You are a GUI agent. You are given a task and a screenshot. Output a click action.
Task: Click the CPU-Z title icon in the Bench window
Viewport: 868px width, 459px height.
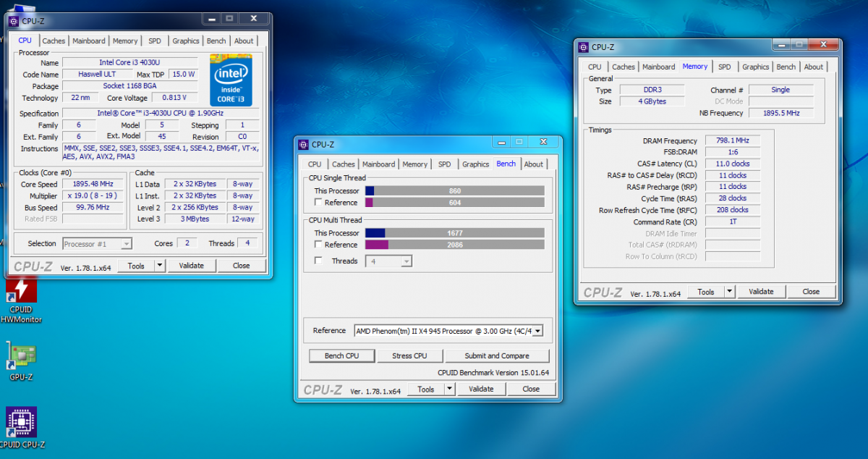pos(303,145)
